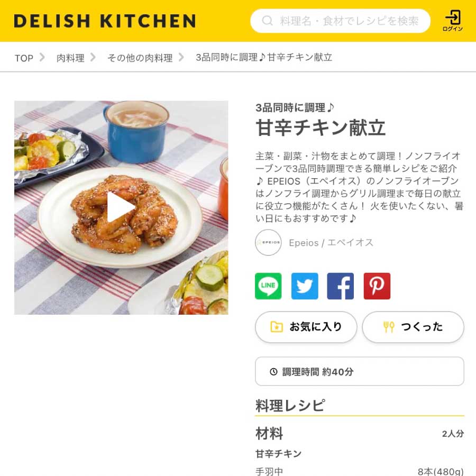Screen dimensions: 476x476
Task: Go to TOP in breadcrumb
Action: tap(24, 58)
